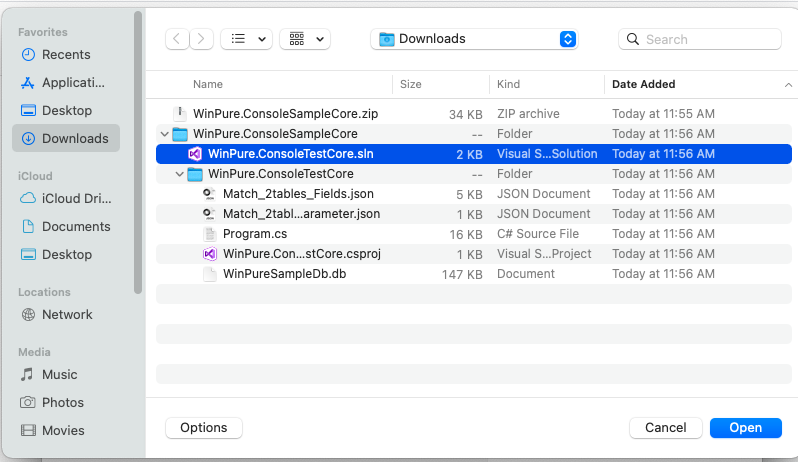Viewport: 798px width, 462px height.
Task: Click the csproj Visual Studio project icon
Action: (x=210, y=254)
